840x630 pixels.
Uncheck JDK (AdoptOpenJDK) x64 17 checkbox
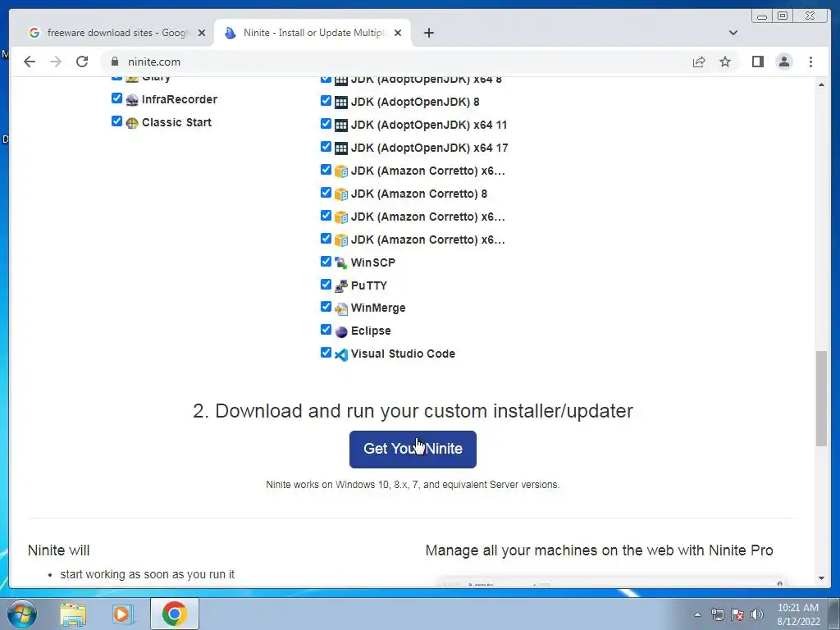326,146
